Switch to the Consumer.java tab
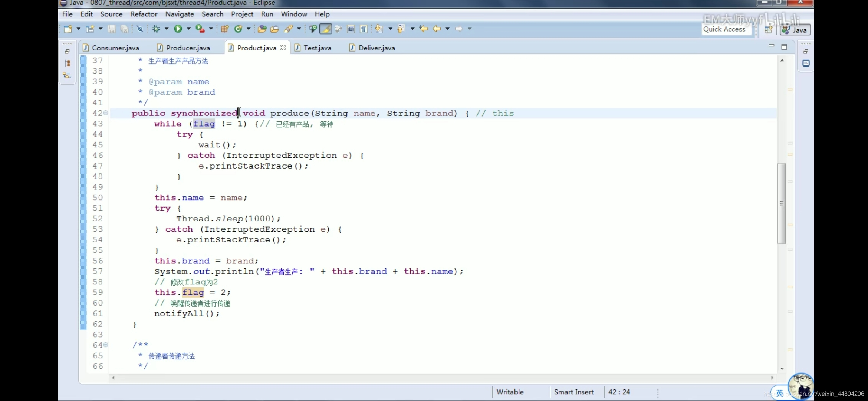 [x=115, y=48]
